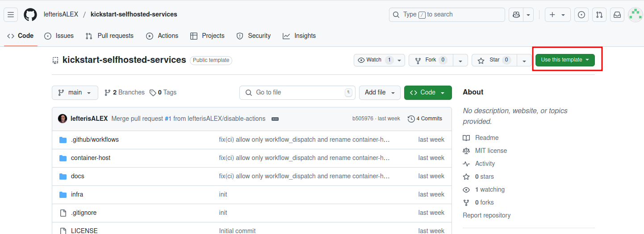Click the infra folder icon

63,195
